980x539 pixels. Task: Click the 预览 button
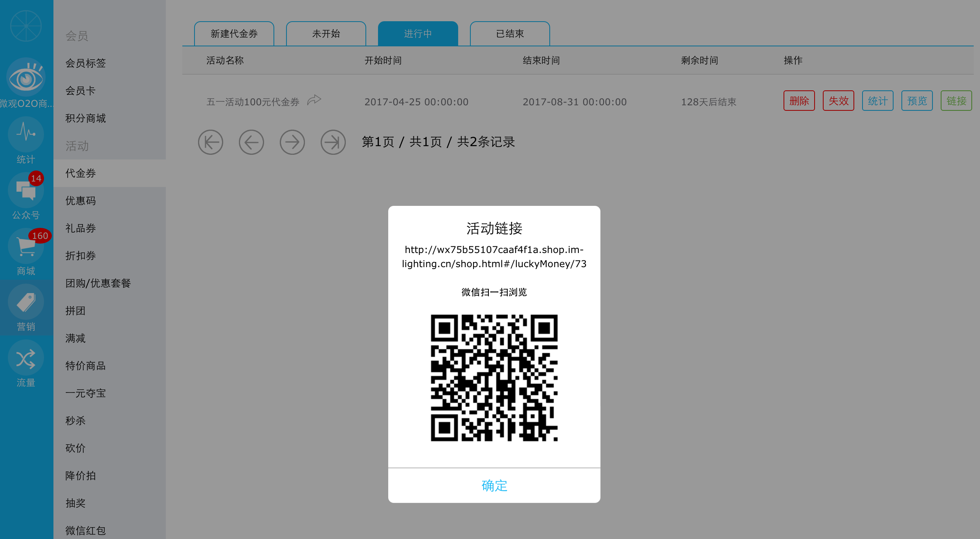[x=917, y=101]
